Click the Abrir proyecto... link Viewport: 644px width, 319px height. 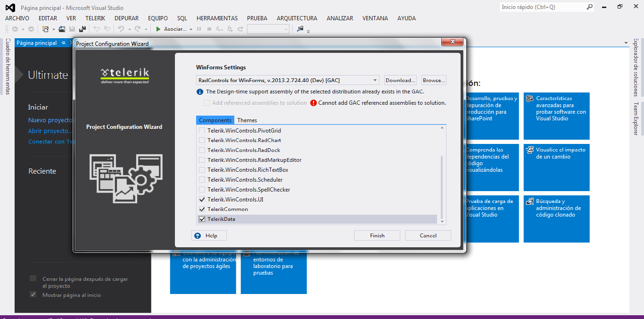point(50,131)
